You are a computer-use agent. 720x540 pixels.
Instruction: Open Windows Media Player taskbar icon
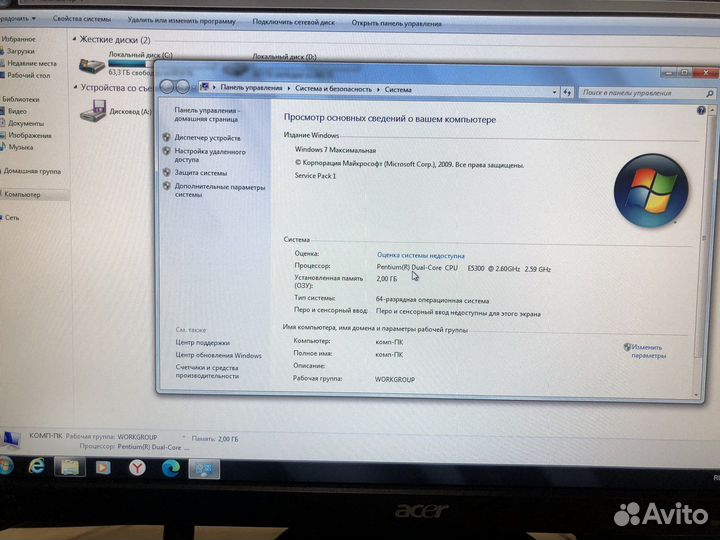[x=103, y=467]
